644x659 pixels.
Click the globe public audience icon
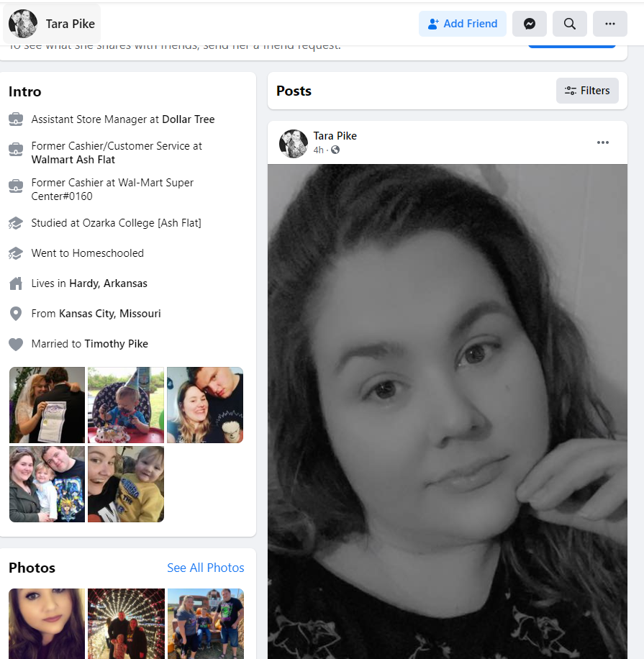tap(335, 150)
